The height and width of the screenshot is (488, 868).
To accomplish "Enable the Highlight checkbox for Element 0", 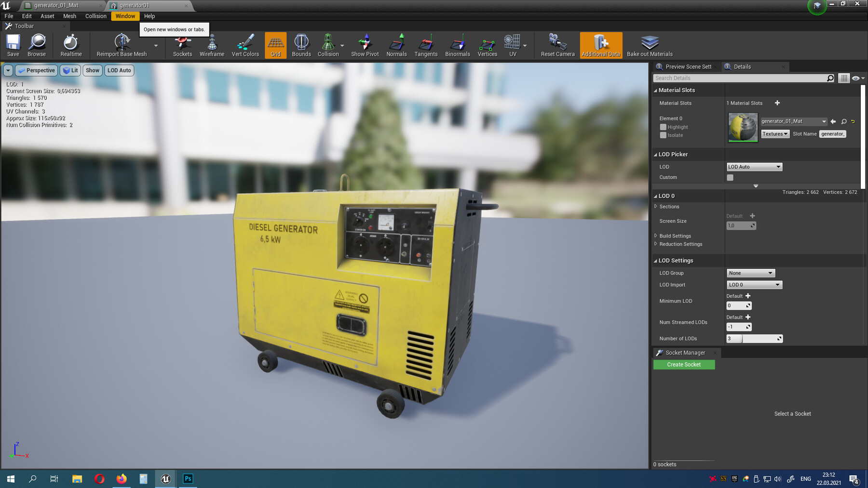I will click(x=664, y=127).
